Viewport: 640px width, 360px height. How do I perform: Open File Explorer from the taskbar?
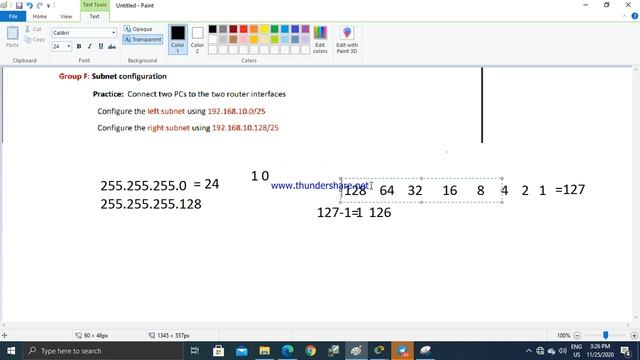264,351
